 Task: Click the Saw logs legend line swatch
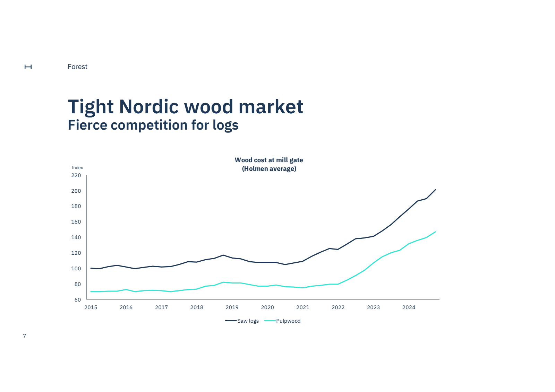[x=231, y=321]
